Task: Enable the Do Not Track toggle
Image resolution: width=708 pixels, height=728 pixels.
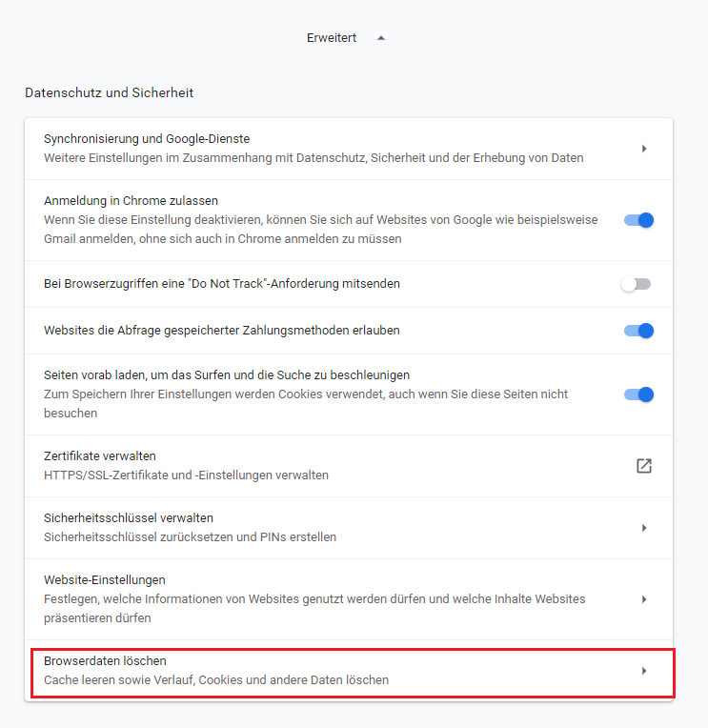Action: tap(636, 284)
